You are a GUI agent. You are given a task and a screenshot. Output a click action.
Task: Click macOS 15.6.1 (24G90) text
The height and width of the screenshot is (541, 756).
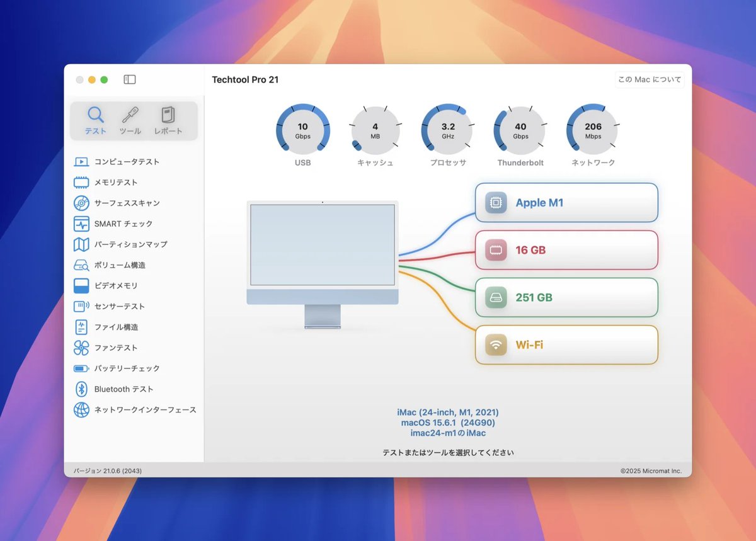(448, 423)
